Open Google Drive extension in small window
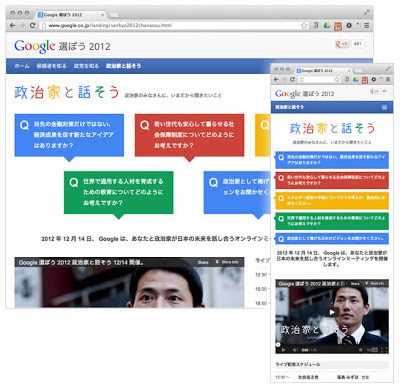Screen dimensions: 400x391 tap(356, 79)
